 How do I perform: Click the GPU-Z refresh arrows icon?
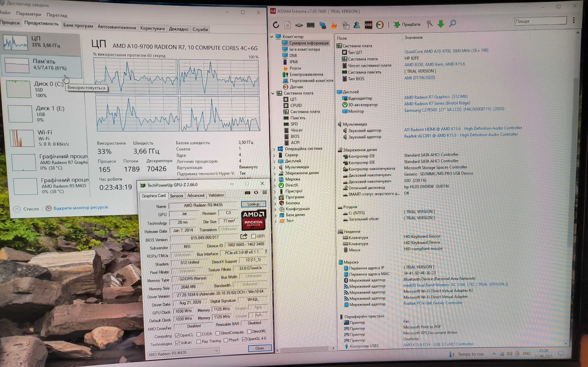pyautogui.click(x=256, y=192)
